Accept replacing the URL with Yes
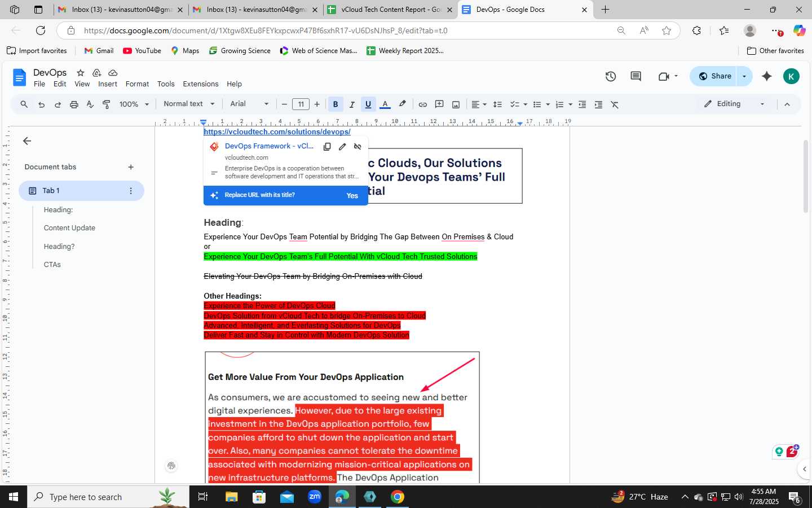The image size is (812, 508). click(352, 195)
